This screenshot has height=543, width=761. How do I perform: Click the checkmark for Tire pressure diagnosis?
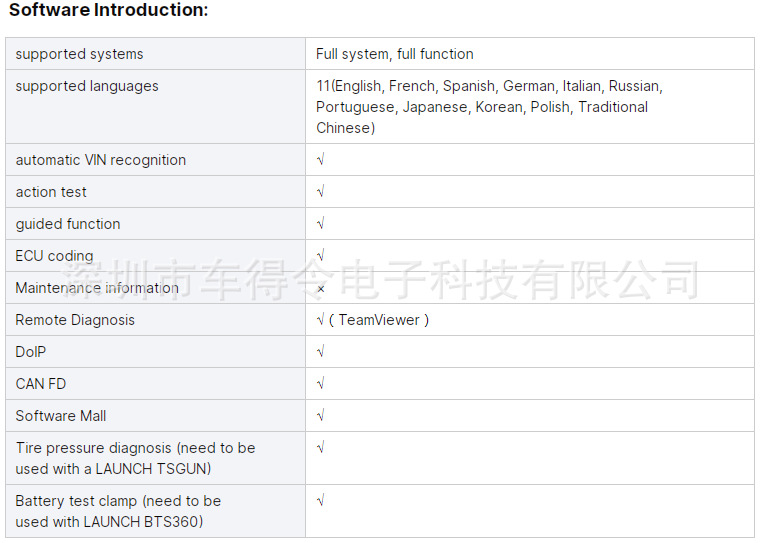click(320, 448)
